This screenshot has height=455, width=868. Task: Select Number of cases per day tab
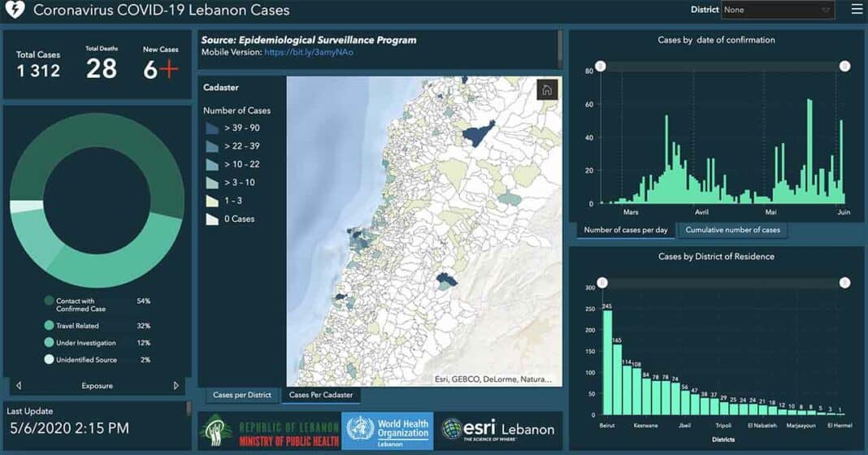click(x=626, y=230)
